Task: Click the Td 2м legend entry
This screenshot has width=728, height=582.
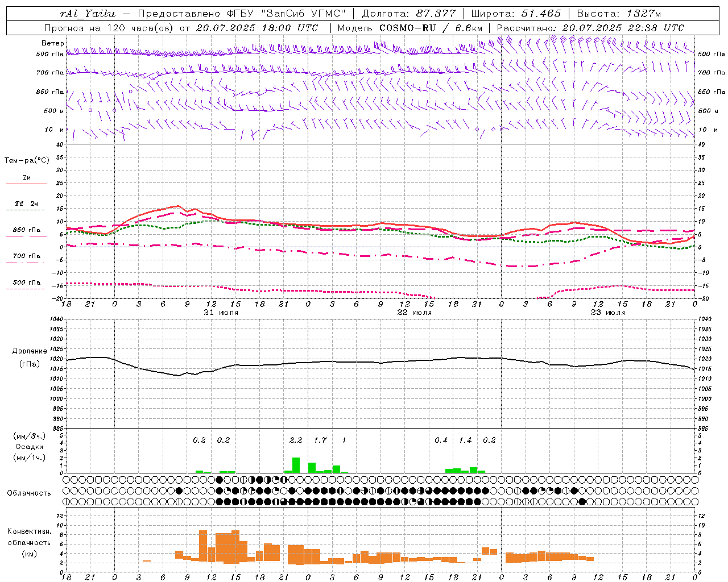Action: [27, 203]
